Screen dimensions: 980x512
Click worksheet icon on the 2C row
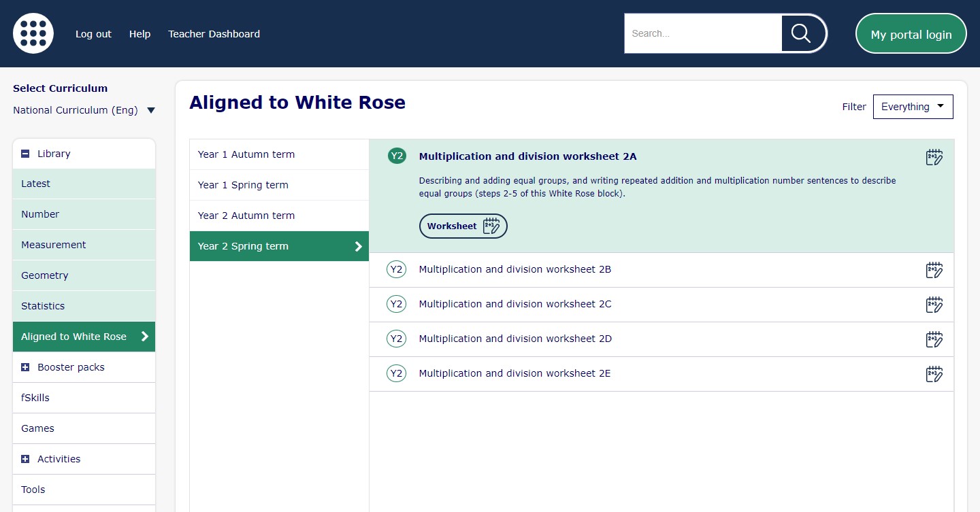[934, 305]
